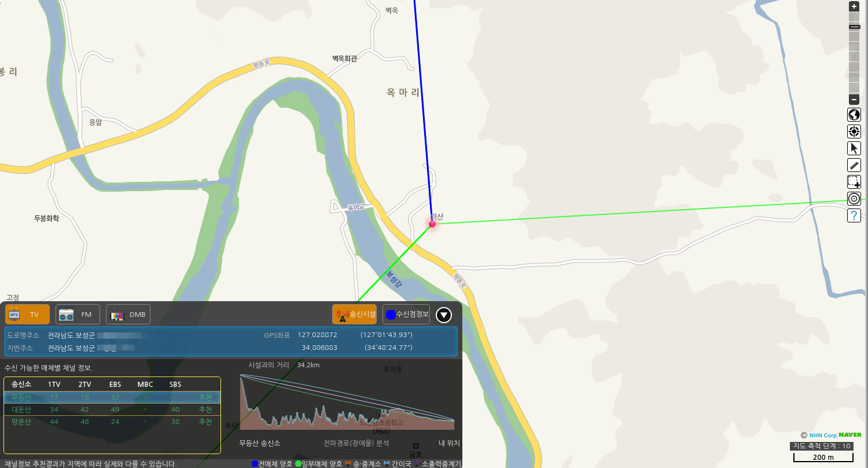Select the 망운산 transmitter row
Screen dimensions: 868x468
point(112,422)
